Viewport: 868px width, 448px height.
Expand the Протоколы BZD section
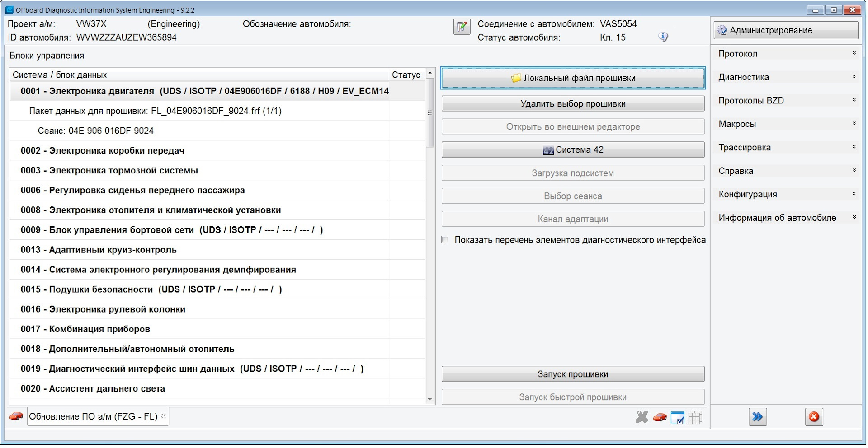(x=787, y=101)
